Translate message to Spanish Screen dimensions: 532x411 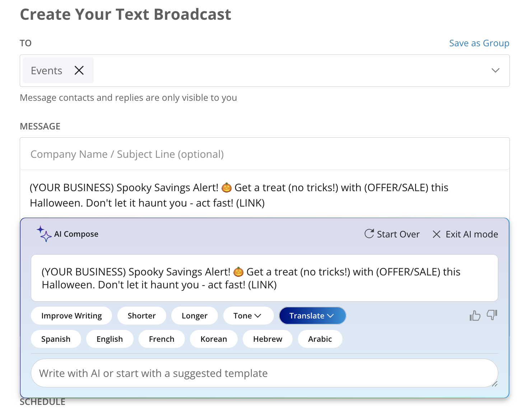[x=56, y=339]
